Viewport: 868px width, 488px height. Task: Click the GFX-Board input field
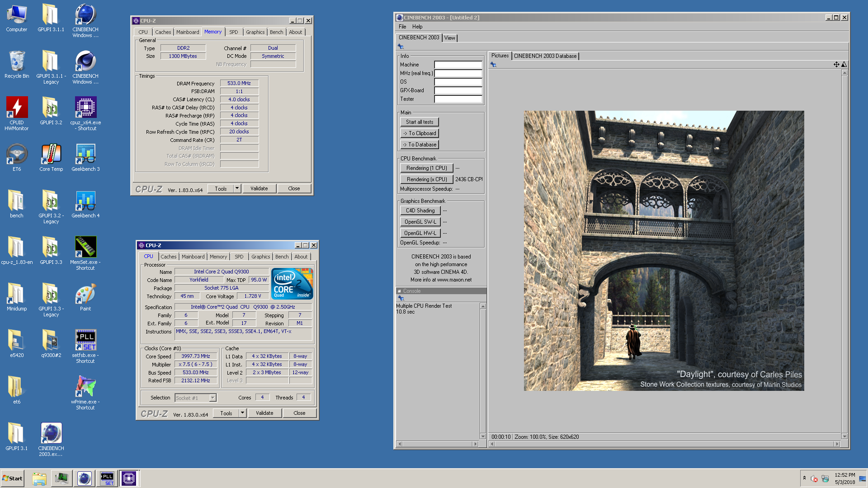coord(458,90)
